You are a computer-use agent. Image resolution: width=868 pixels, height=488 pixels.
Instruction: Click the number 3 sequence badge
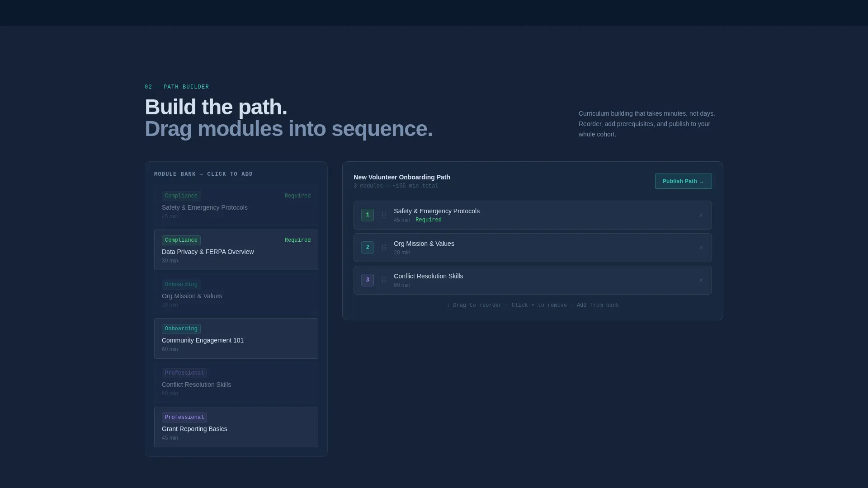[368, 280]
